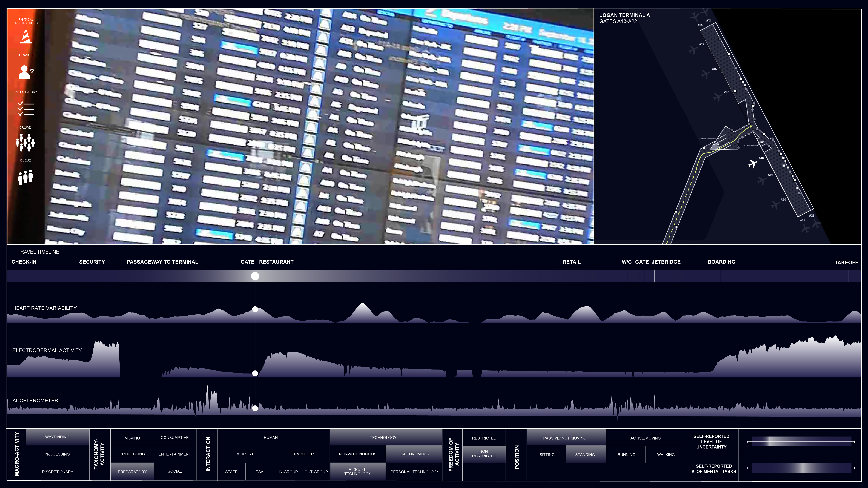
Task: Select IN-GROUP interaction cell
Action: coord(288,472)
